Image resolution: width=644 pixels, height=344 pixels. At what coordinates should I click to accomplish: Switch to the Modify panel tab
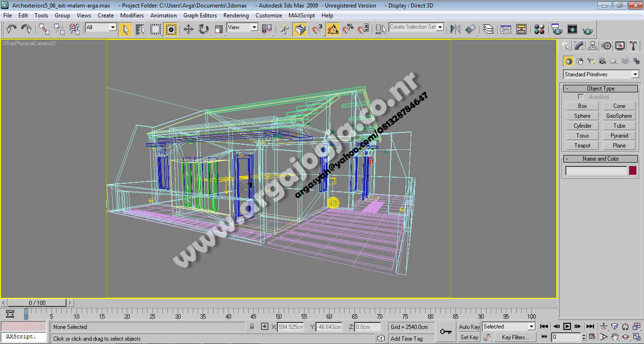[579, 46]
